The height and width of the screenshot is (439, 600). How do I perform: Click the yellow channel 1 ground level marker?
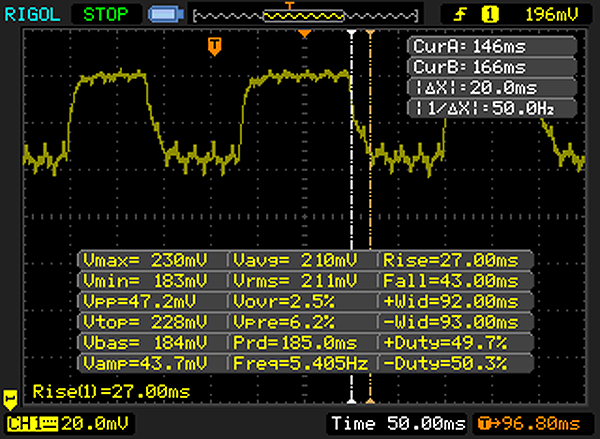pyautogui.click(x=10, y=399)
